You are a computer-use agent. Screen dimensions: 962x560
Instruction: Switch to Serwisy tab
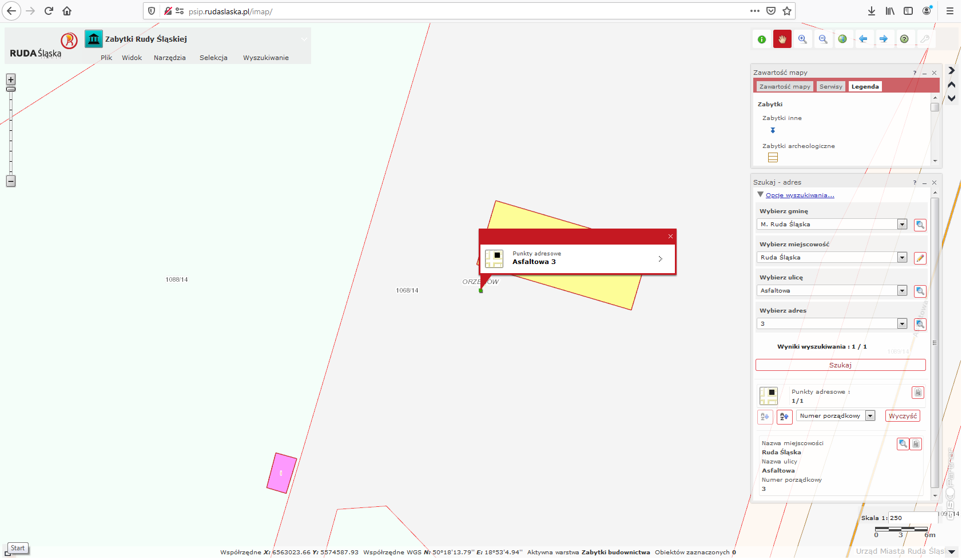pos(830,86)
